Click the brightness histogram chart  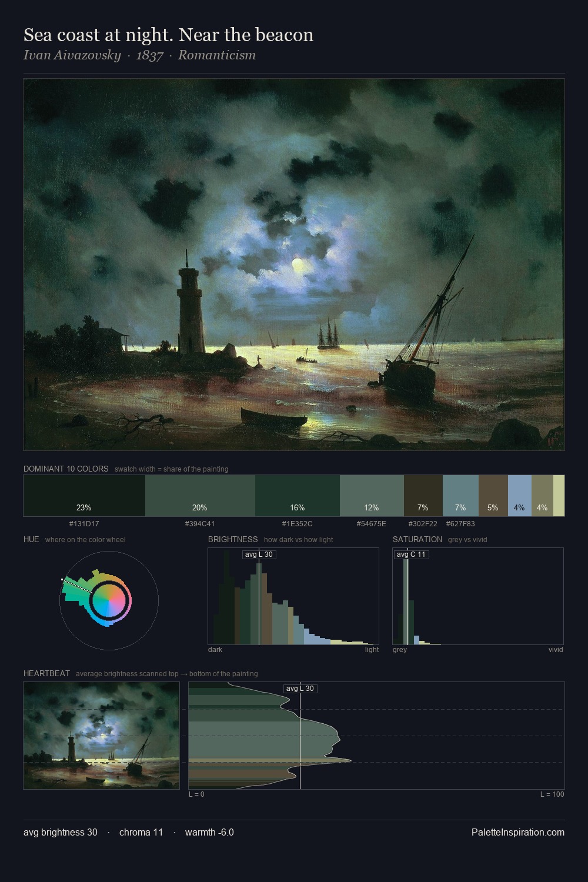293,596
